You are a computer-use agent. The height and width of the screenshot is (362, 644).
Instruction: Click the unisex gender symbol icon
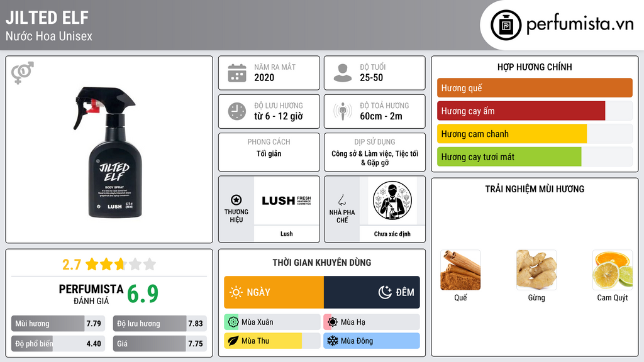(x=23, y=73)
